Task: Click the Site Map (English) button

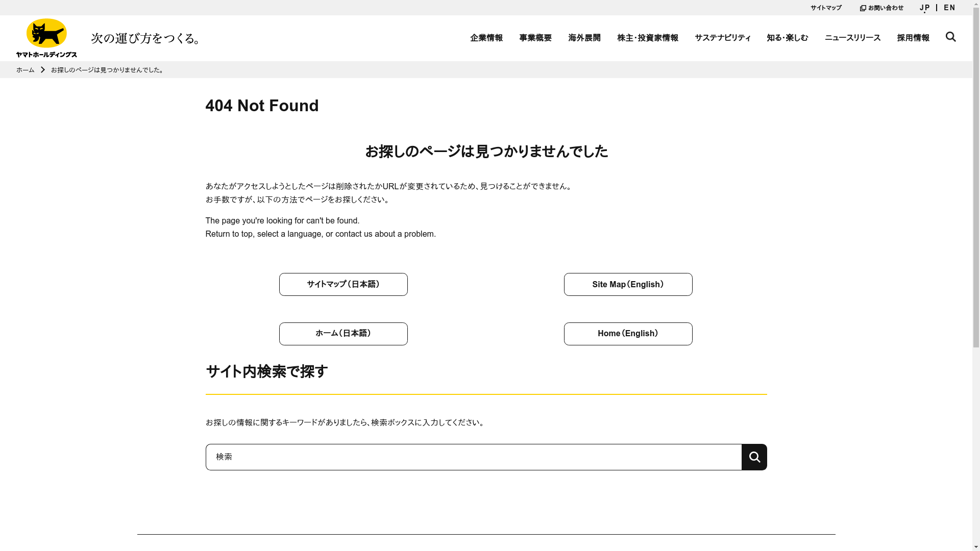Action: [x=628, y=284]
